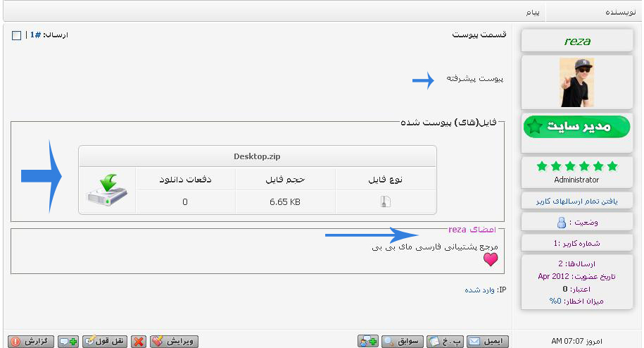This screenshot has width=644, height=348.
Task: Click the download count value 0
Action: coord(185,201)
